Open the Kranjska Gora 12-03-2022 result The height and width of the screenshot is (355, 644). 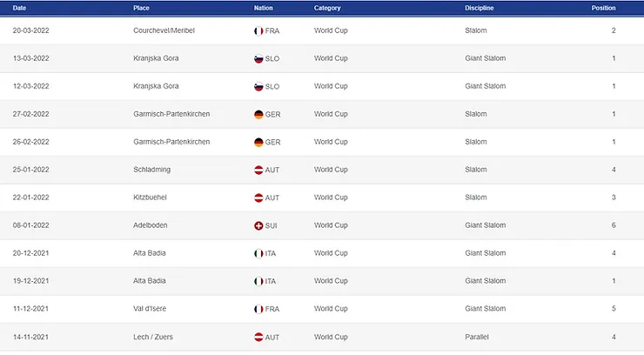pyautogui.click(x=322, y=86)
